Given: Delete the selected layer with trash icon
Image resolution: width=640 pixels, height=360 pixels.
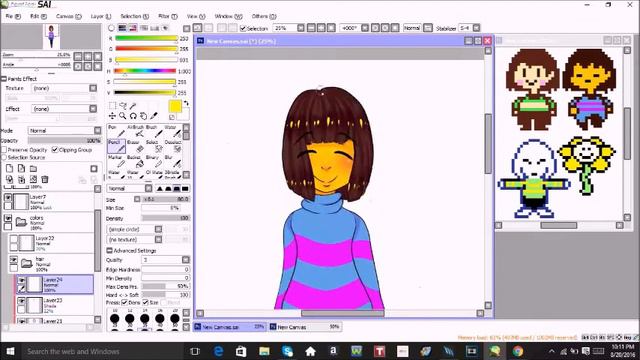Looking at the screenshot, I should [45, 179].
